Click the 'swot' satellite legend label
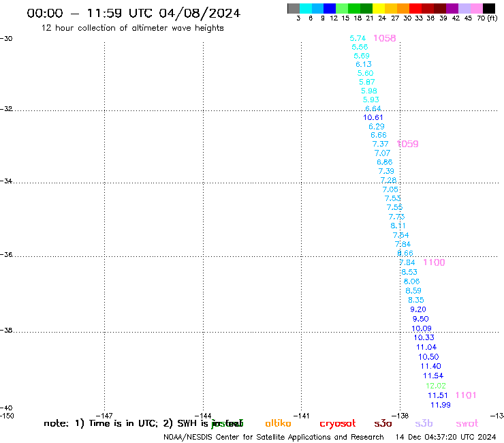 467,423
